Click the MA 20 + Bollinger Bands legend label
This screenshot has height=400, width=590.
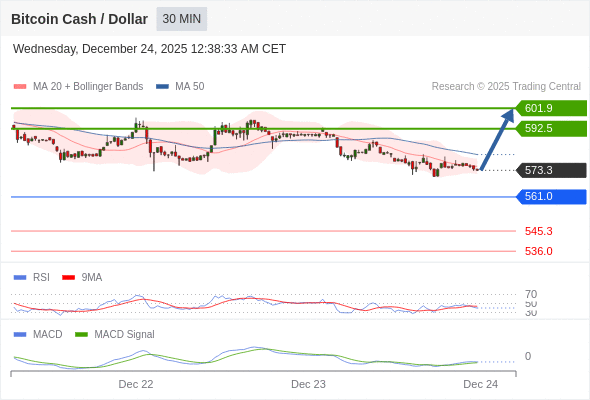[88, 87]
